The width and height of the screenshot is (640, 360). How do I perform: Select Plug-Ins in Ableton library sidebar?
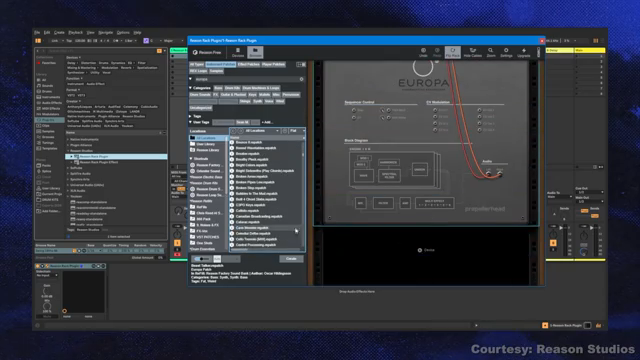click(49, 120)
